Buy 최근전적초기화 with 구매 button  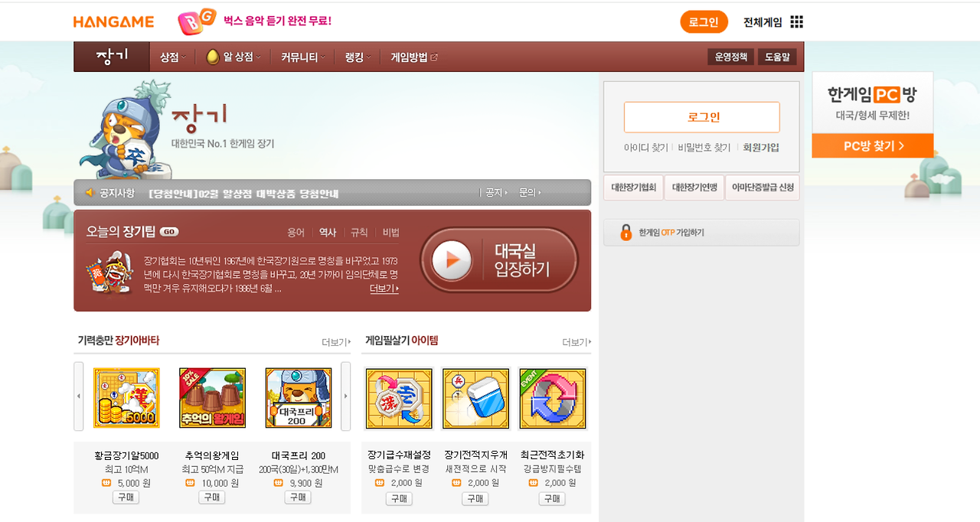552,499
